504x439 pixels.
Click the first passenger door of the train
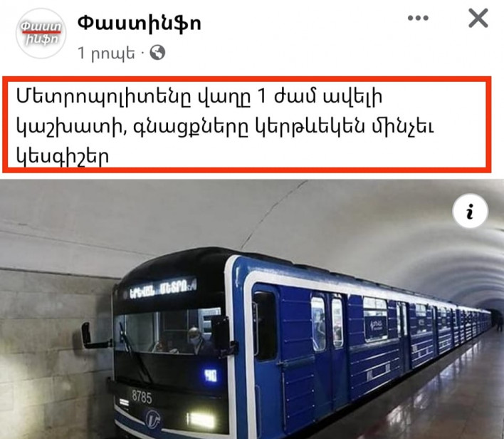pos(328,349)
